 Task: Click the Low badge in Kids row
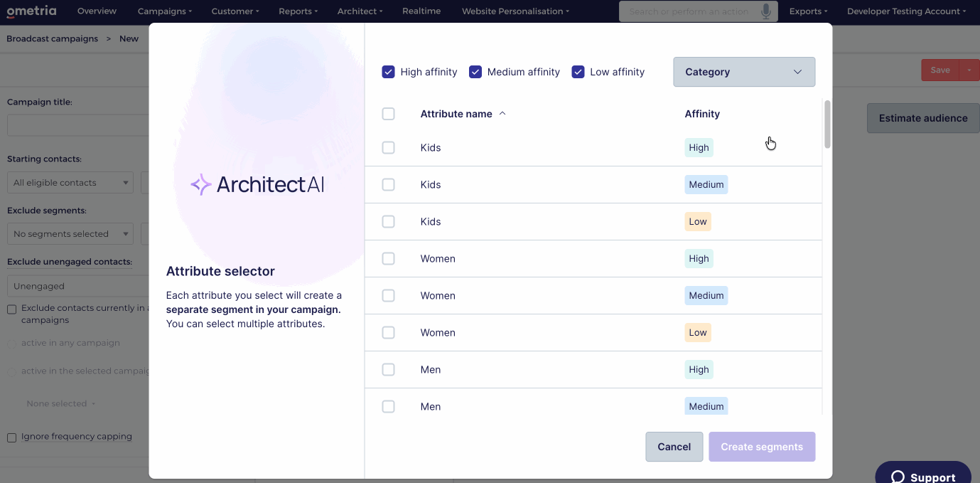point(698,222)
